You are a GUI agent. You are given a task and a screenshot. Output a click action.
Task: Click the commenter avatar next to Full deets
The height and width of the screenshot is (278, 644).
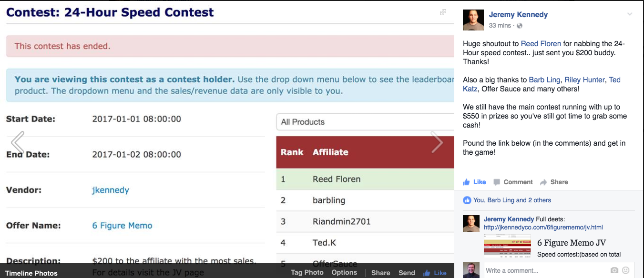(471, 223)
